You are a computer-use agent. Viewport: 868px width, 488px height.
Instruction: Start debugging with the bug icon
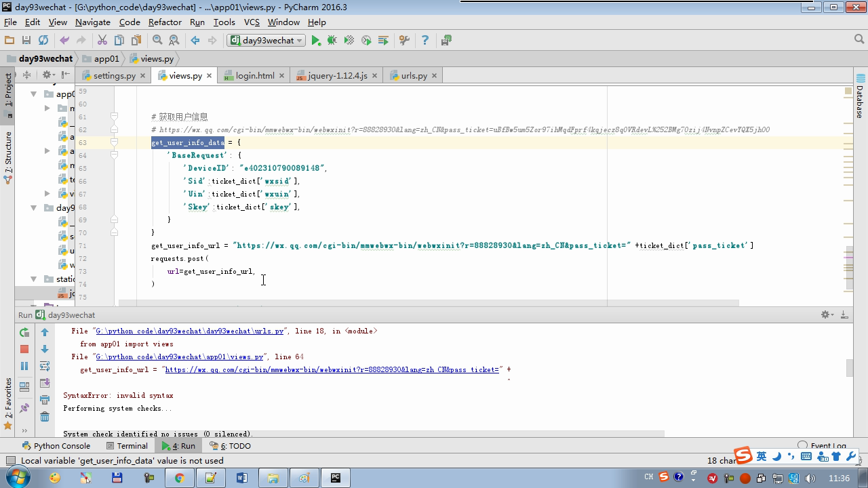(332, 41)
